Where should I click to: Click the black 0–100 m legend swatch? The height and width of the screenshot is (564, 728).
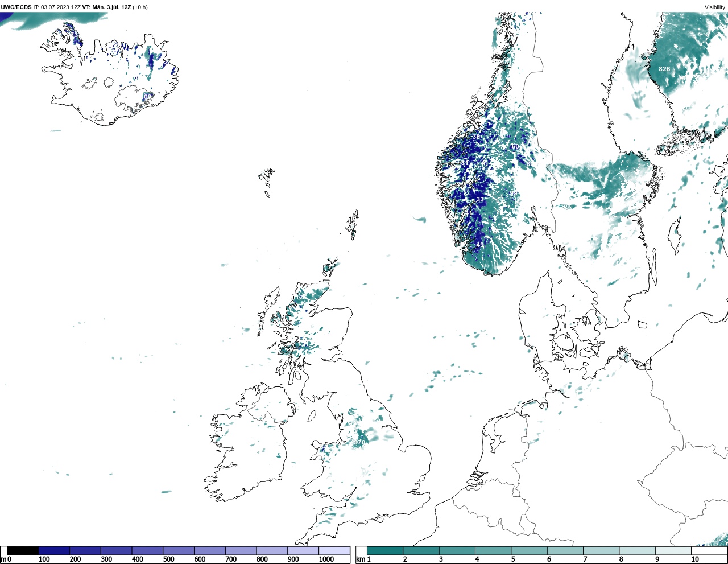23,550
